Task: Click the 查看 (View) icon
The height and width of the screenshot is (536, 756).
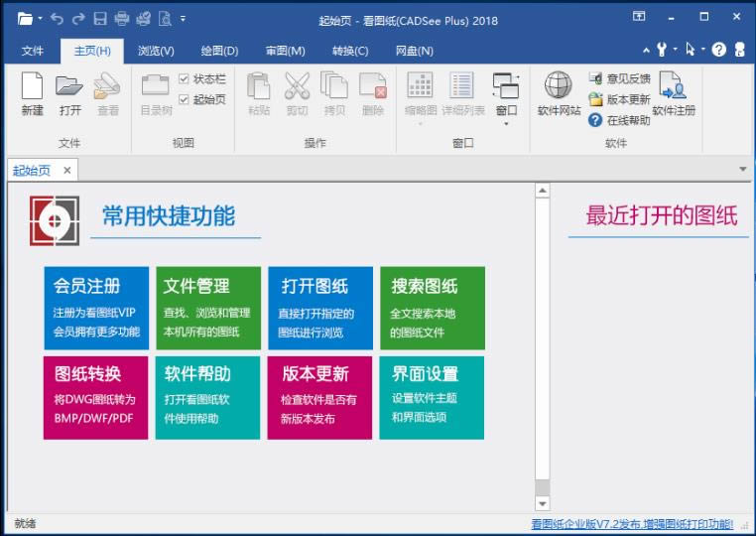Action: click(x=107, y=86)
